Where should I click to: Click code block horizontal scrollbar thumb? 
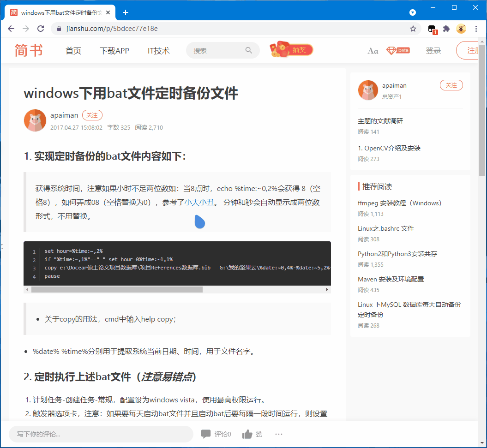[117, 289]
